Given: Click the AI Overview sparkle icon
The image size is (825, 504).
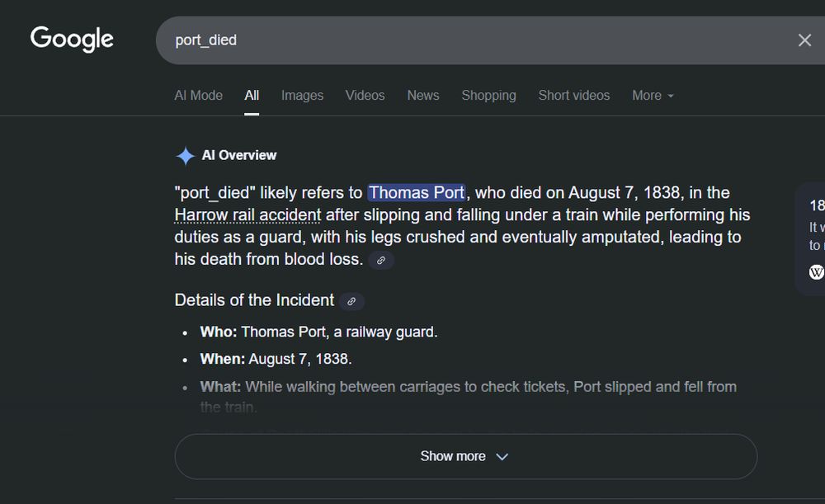Looking at the screenshot, I should 184,155.
